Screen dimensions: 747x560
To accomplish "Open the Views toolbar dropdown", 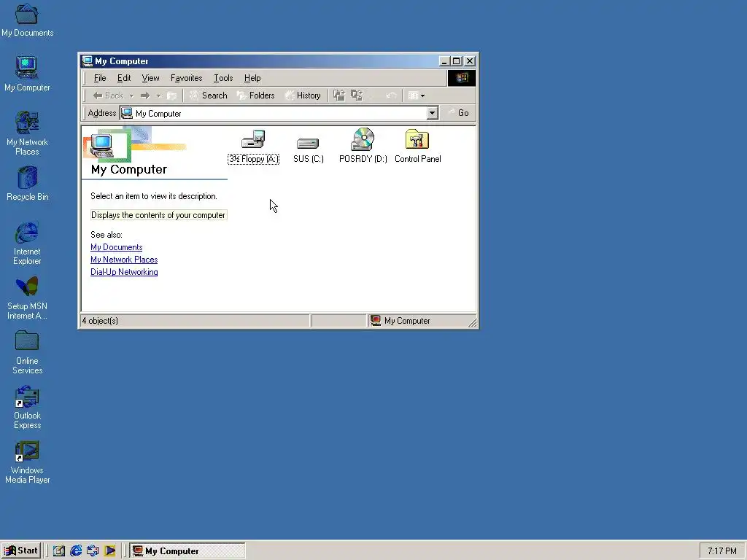I will (417, 96).
